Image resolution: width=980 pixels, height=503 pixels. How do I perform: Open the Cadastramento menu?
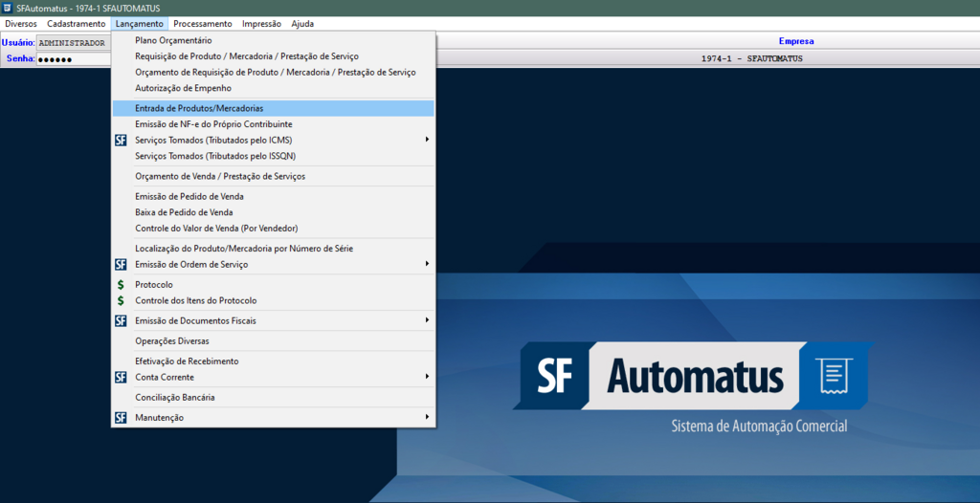tap(77, 24)
